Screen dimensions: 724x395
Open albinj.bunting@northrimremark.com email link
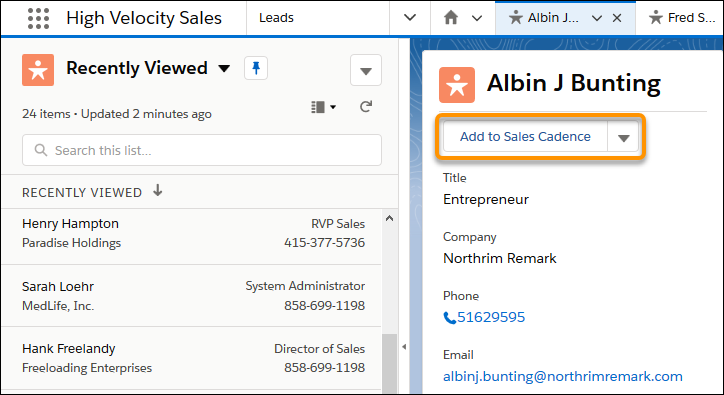click(x=562, y=377)
